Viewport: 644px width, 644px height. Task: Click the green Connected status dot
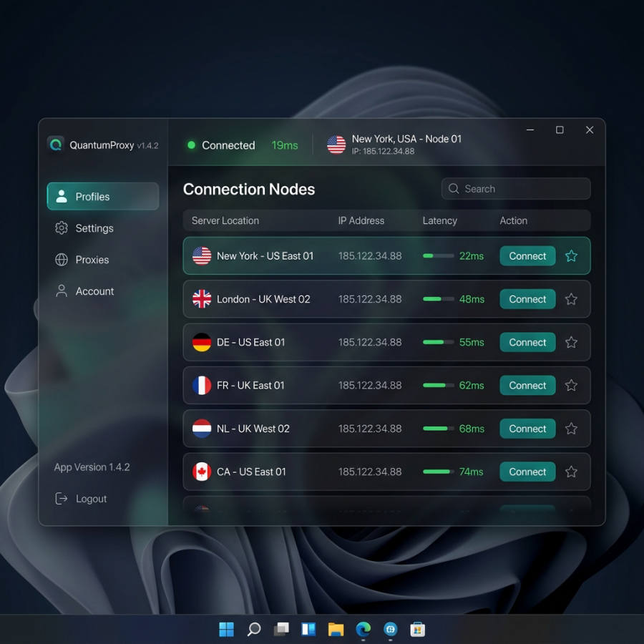191,145
